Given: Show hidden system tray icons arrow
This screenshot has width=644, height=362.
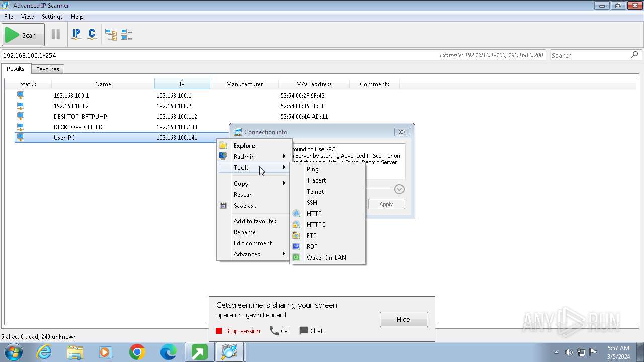Looking at the screenshot, I should (556, 352).
